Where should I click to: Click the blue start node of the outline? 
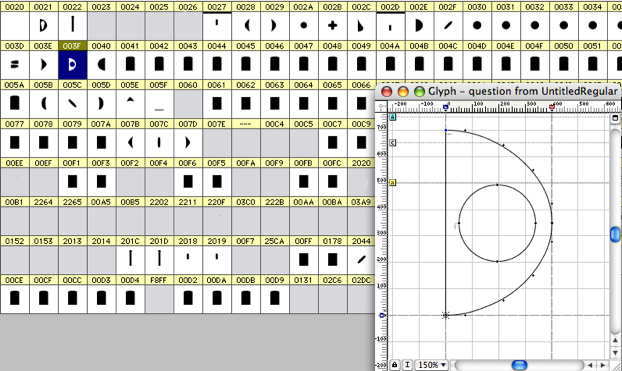tap(445, 130)
